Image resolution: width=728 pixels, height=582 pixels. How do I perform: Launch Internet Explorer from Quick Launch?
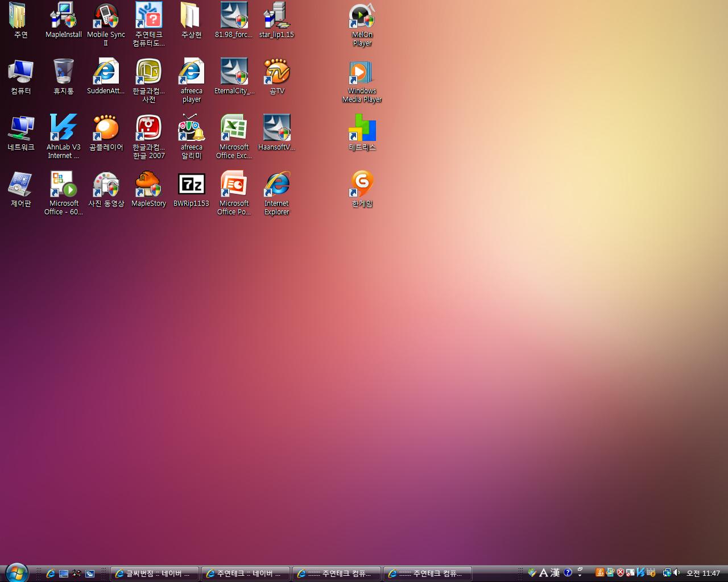point(51,573)
